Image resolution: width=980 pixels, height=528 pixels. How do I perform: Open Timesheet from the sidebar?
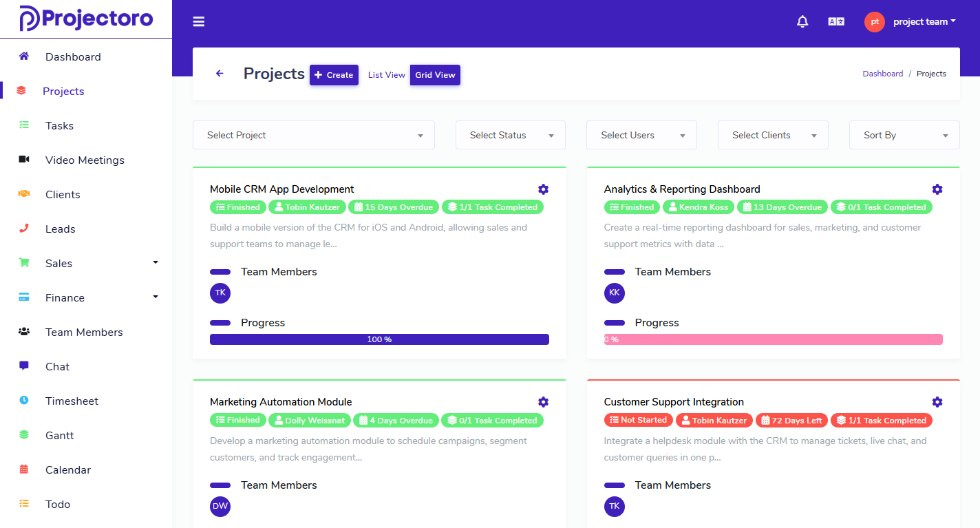click(x=72, y=401)
